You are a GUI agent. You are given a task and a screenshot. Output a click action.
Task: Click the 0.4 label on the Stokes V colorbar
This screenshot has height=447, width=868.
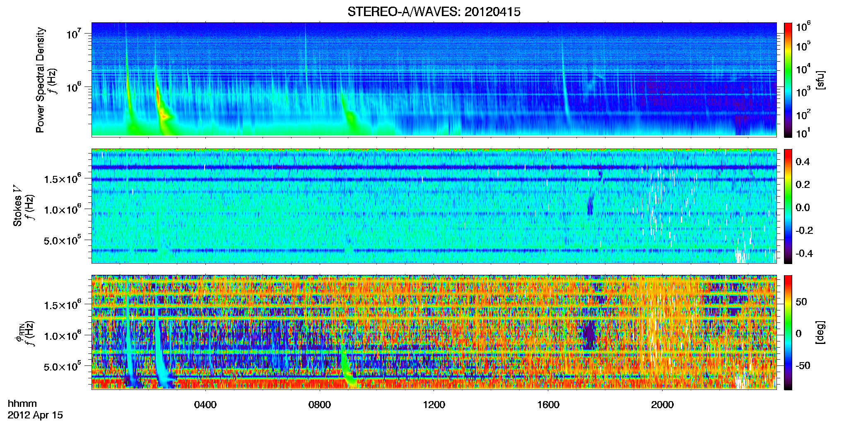803,162
